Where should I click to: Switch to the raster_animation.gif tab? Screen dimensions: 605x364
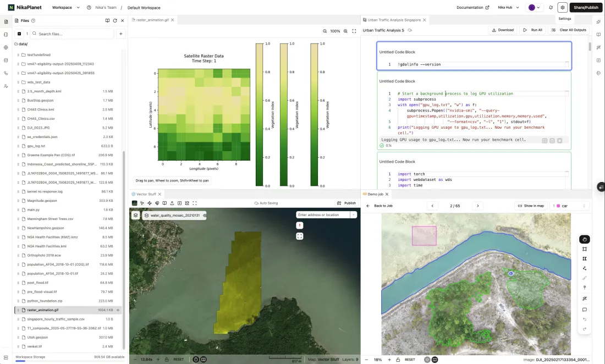(152, 20)
